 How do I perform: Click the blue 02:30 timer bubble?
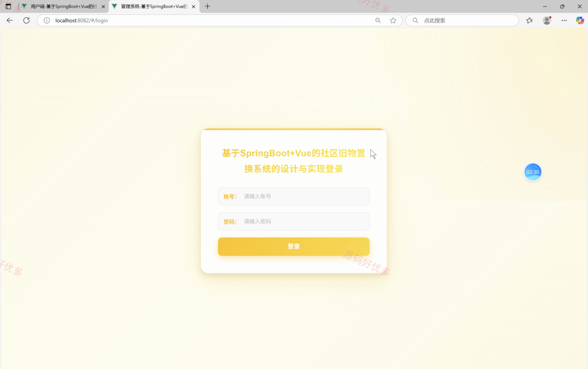coord(532,172)
